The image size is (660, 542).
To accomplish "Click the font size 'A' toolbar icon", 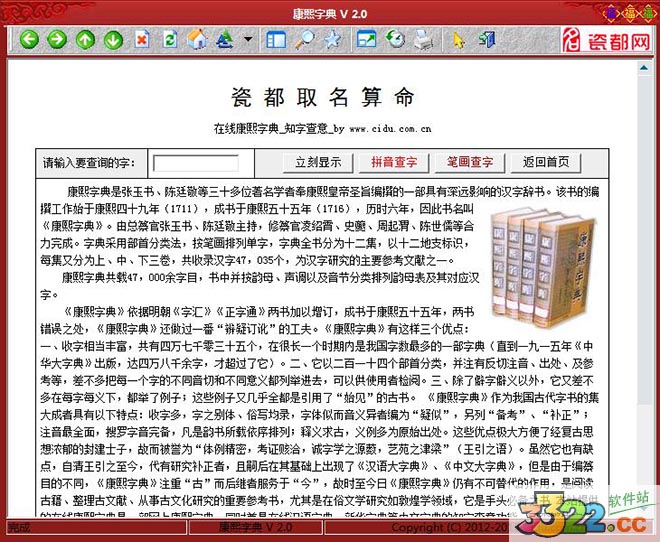I will 224,40.
